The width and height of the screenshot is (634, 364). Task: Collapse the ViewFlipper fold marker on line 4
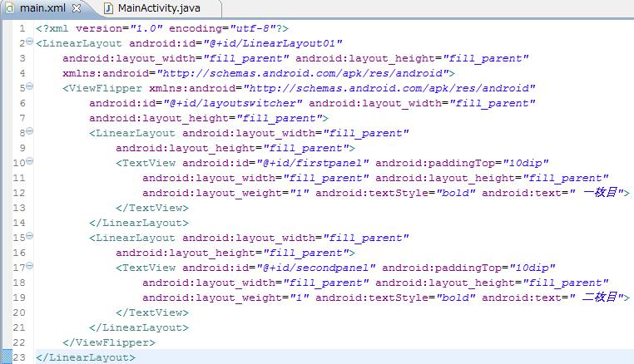(x=30, y=88)
